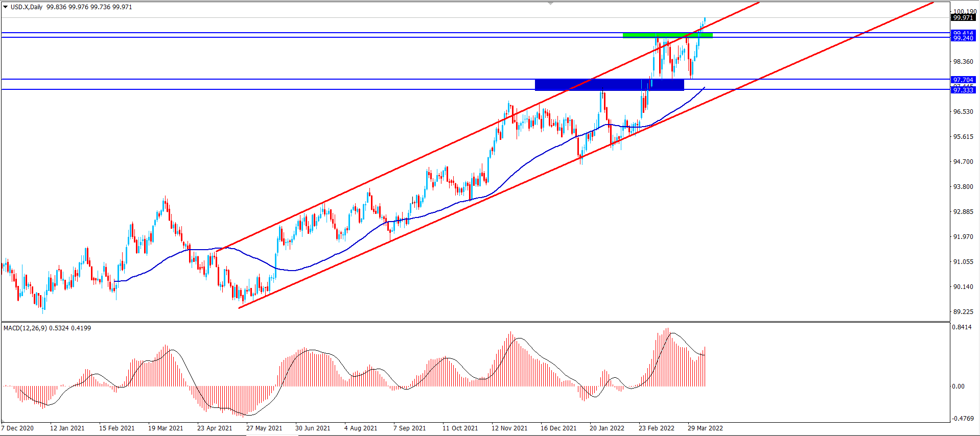Click the MACD zero level value 0.00
980x436 pixels.
click(x=958, y=386)
